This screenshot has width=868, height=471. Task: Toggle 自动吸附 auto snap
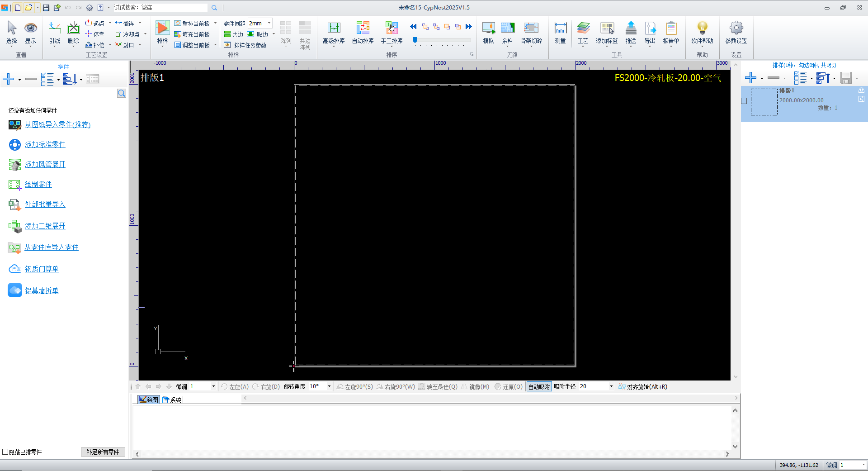539,387
